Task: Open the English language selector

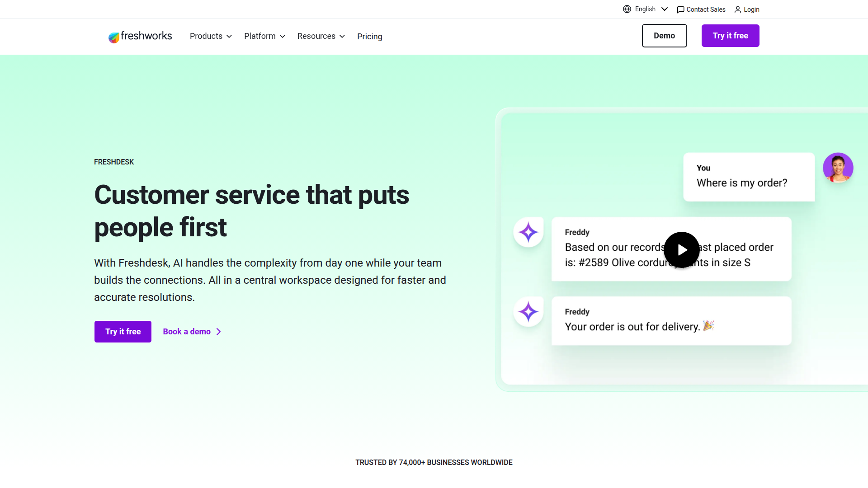Action: [645, 9]
